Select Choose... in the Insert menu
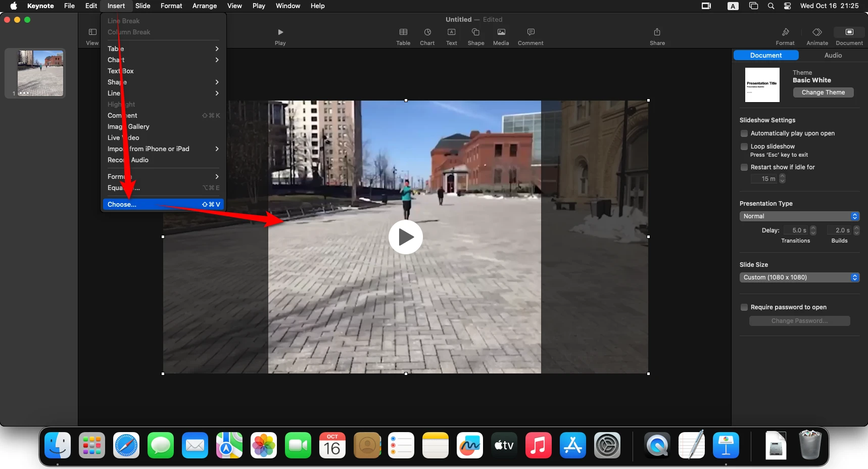The width and height of the screenshot is (868, 469). pyautogui.click(x=163, y=204)
